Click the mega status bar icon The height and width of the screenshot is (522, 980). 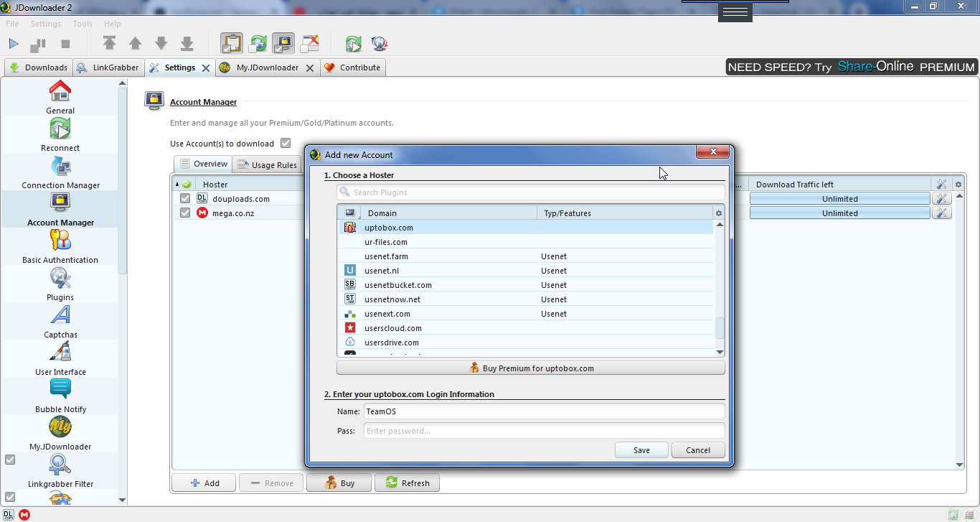[x=24, y=515]
